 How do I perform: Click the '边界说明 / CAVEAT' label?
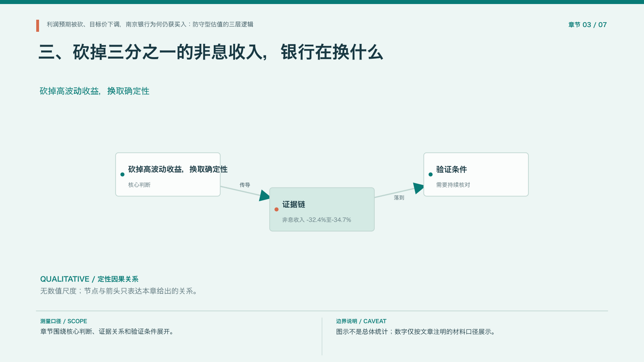[x=361, y=321]
